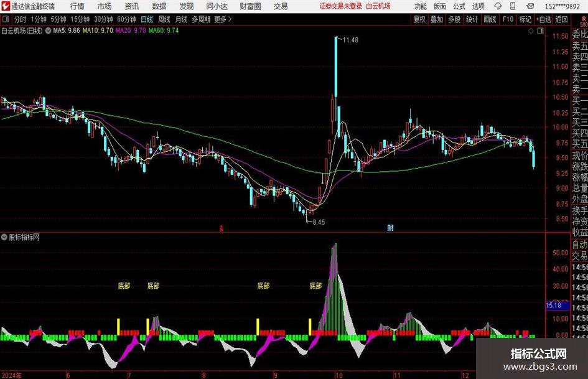
Task: Switch to the 30分钟 period tab
Action: pos(103,19)
